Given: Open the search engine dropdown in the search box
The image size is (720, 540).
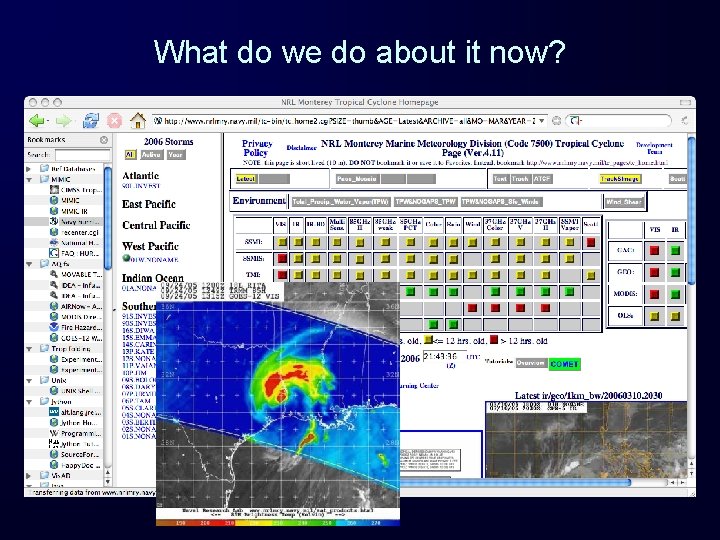Looking at the screenshot, I should click(x=575, y=121).
